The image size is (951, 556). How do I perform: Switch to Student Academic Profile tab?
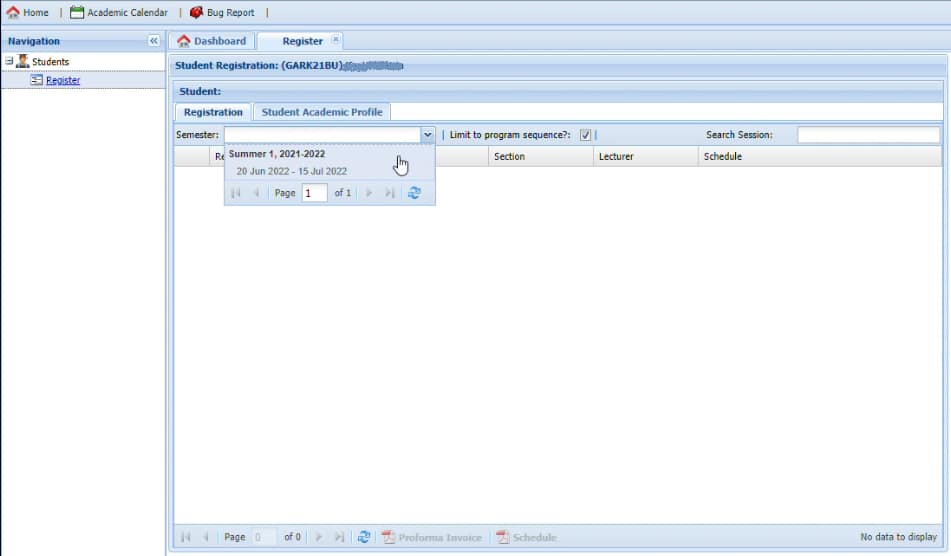pyautogui.click(x=321, y=112)
